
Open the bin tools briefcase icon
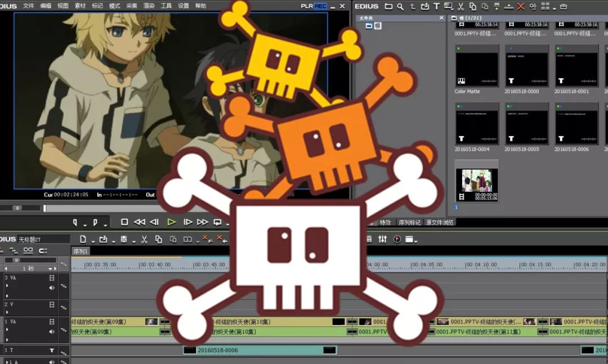click(564, 6)
